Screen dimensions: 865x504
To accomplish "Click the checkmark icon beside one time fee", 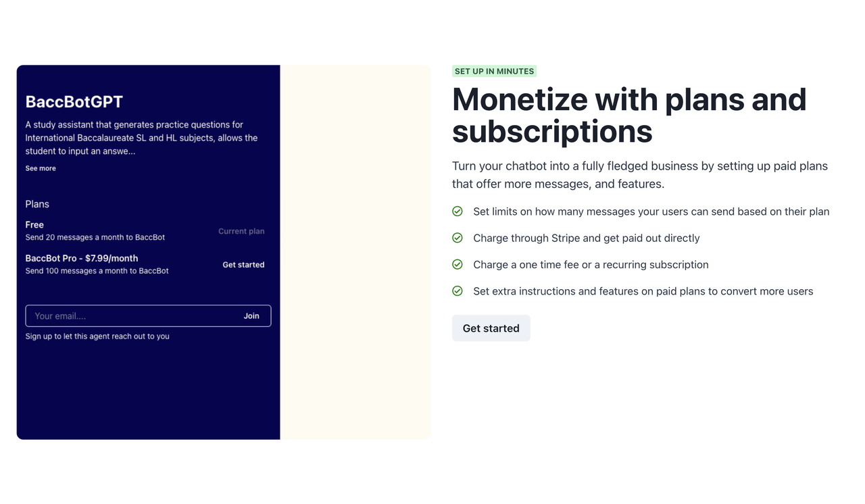I will [x=458, y=264].
